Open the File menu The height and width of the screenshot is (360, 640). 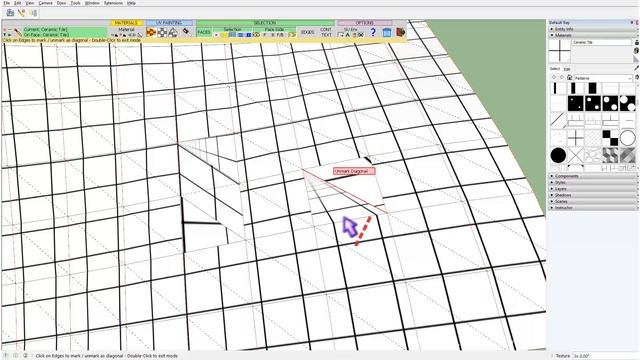click(7, 3)
